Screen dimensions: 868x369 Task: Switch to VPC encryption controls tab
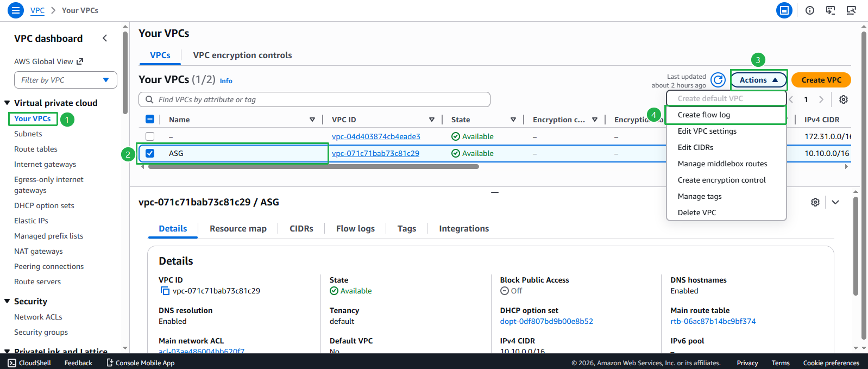[x=242, y=55]
